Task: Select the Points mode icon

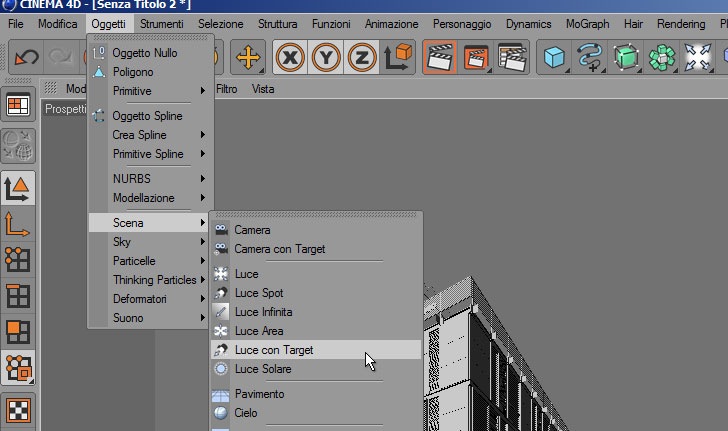Action: tap(18, 260)
